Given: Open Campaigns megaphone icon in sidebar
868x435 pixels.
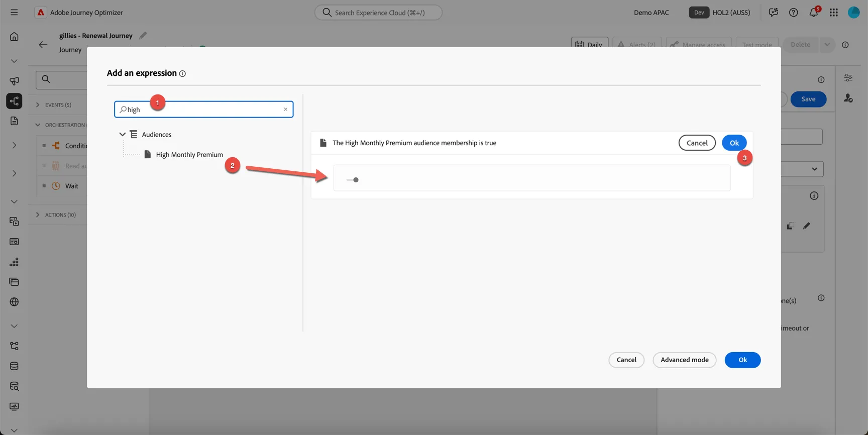Looking at the screenshot, I should pos(14,81).
